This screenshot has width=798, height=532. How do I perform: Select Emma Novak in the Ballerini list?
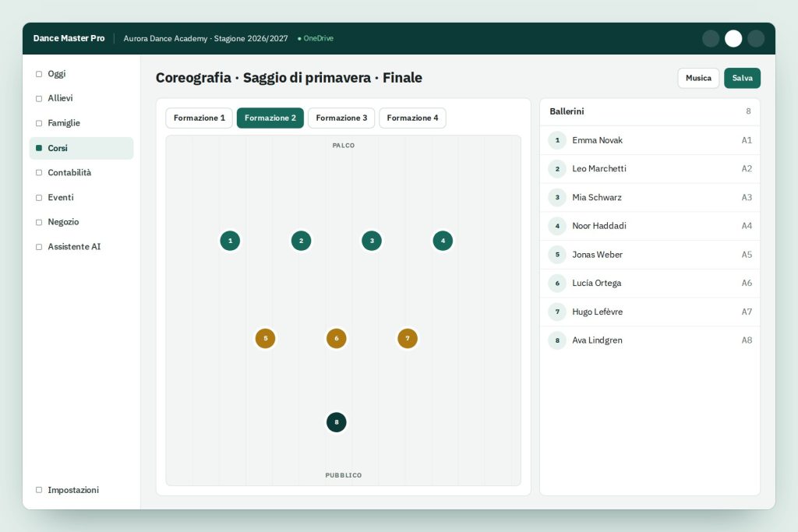click(x=650, y=140)
